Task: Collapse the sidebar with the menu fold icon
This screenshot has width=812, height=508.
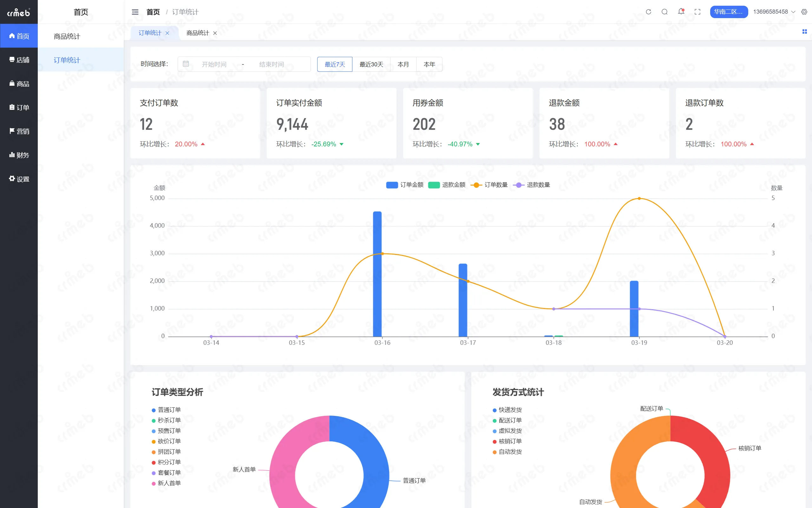Action: coord(135,12)
